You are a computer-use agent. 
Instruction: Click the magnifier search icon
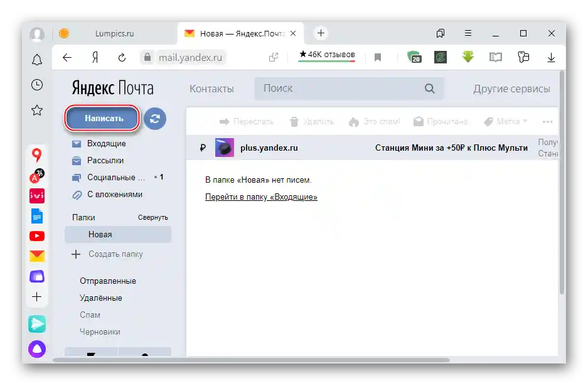click(429, 89)
